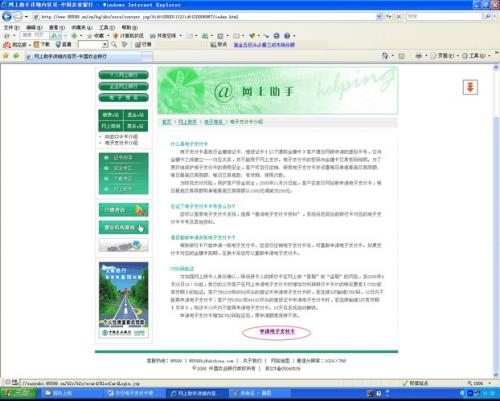Click the IE Back navigation button
500x401 pixels.
7,16
